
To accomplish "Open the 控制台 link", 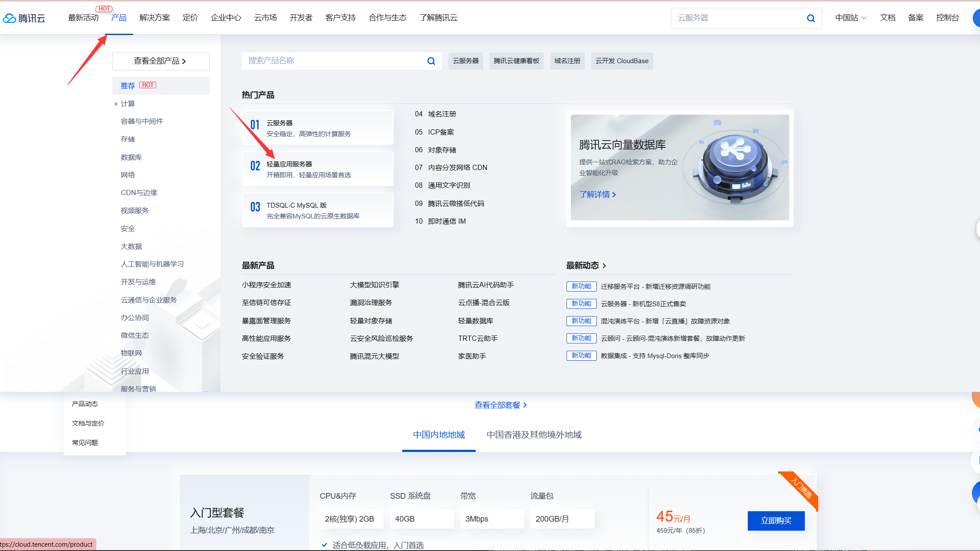I will (948, 18).
